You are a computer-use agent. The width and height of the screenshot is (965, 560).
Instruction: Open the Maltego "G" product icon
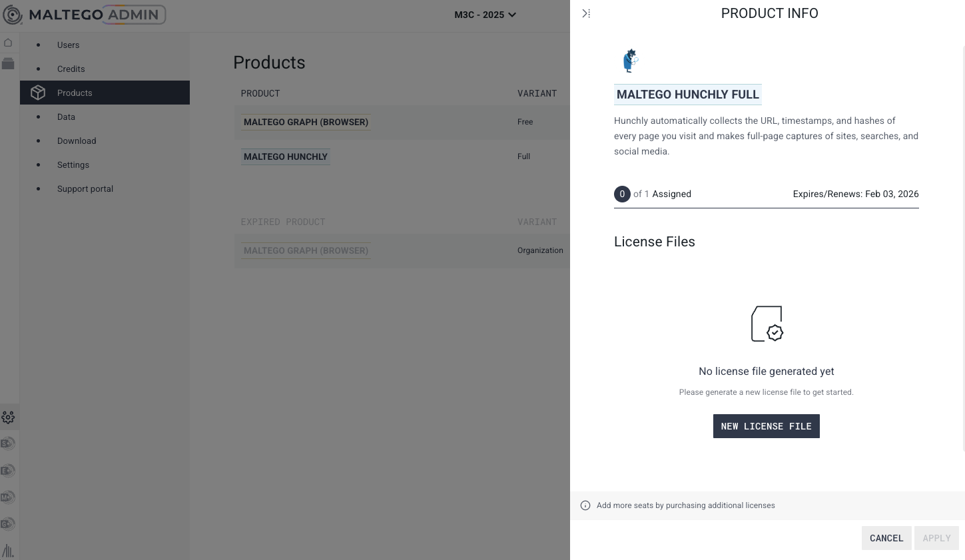(7, 524)
